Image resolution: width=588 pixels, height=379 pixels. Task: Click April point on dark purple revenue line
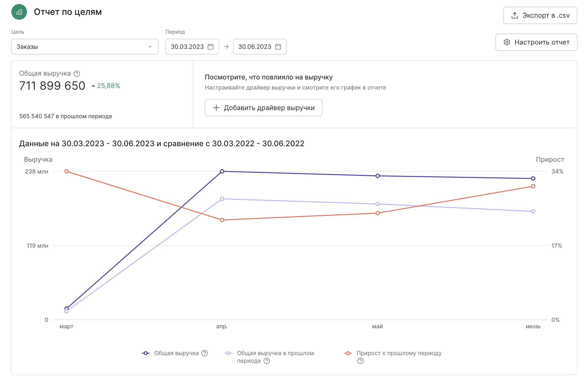pos(222,171)
